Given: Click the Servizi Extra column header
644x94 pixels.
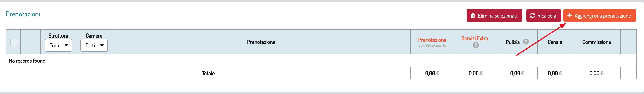Looking at the screenshot, I should tap(475, 38).
